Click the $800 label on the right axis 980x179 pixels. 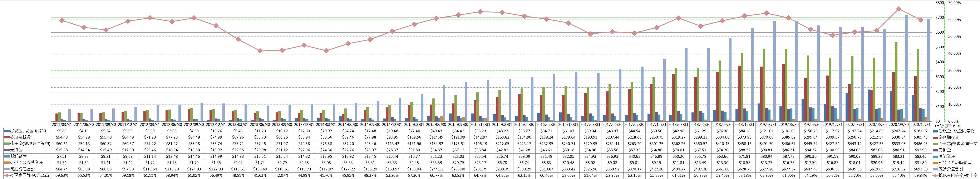point(940,3)
